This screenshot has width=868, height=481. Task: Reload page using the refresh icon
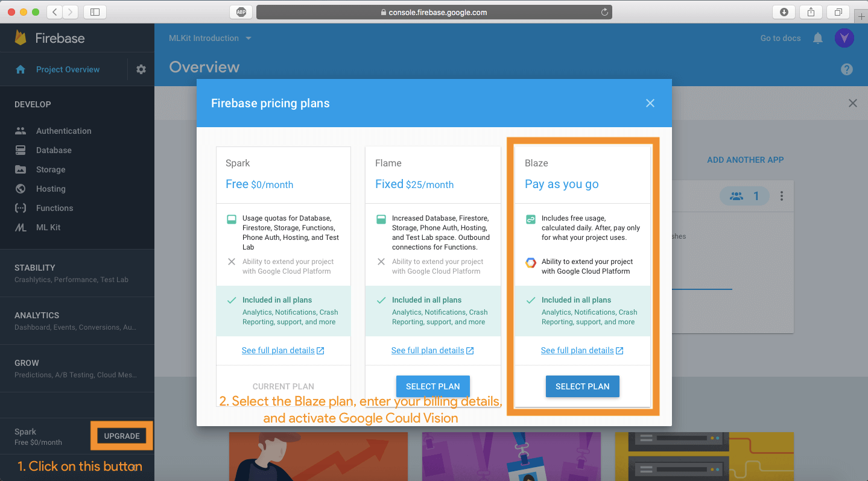click(604, 12)
